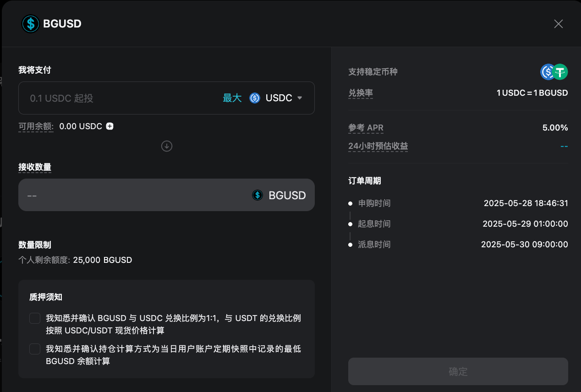
Task: Check the daily snapshot balance calculation confirmation
Action: tap(34, 348)
